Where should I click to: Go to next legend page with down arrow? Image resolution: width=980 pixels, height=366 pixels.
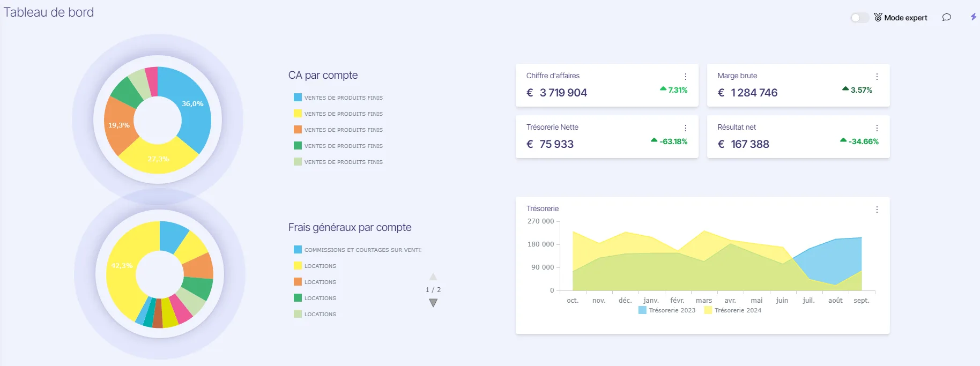(x=433, y=303)
